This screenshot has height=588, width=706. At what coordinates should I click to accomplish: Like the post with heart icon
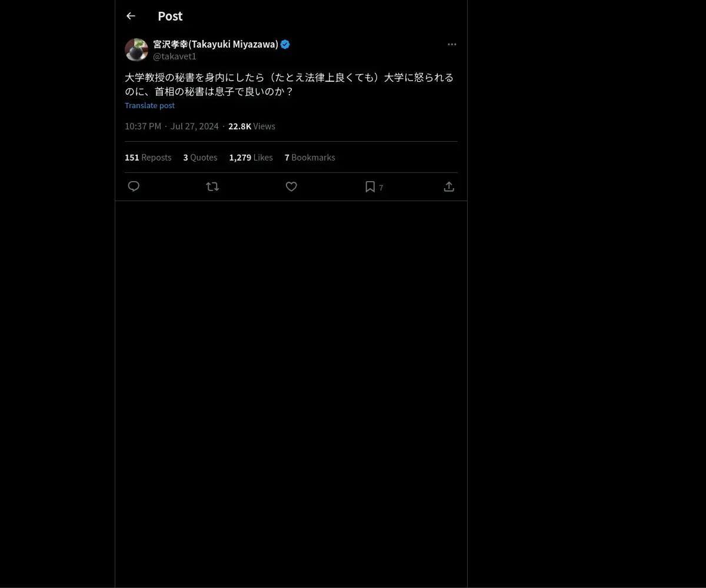[291, 186]
